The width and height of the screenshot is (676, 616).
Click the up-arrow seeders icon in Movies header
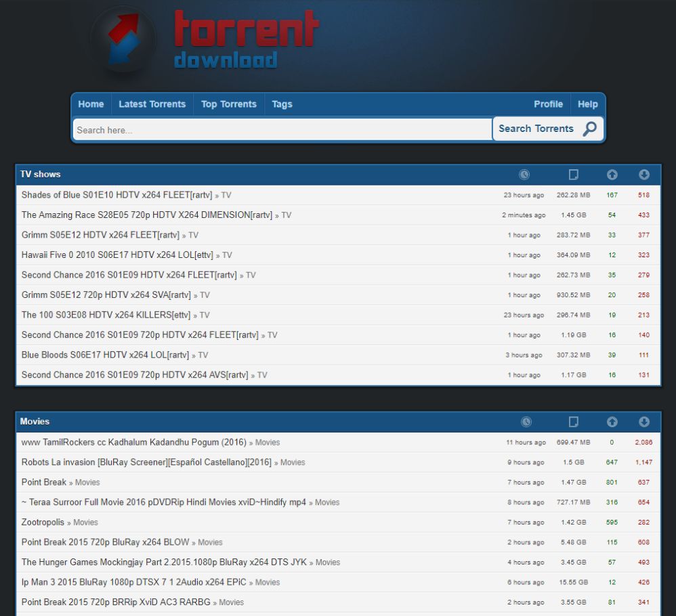coord(612,421)
